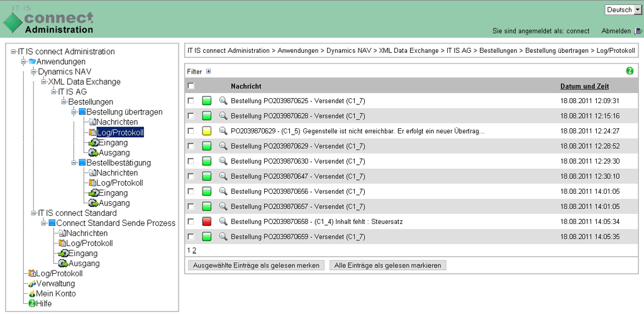View details of Inhalt fehlt Steuersatz entry
The width and height of the screenshot is (644, 314).
click(x=223, y=221)
